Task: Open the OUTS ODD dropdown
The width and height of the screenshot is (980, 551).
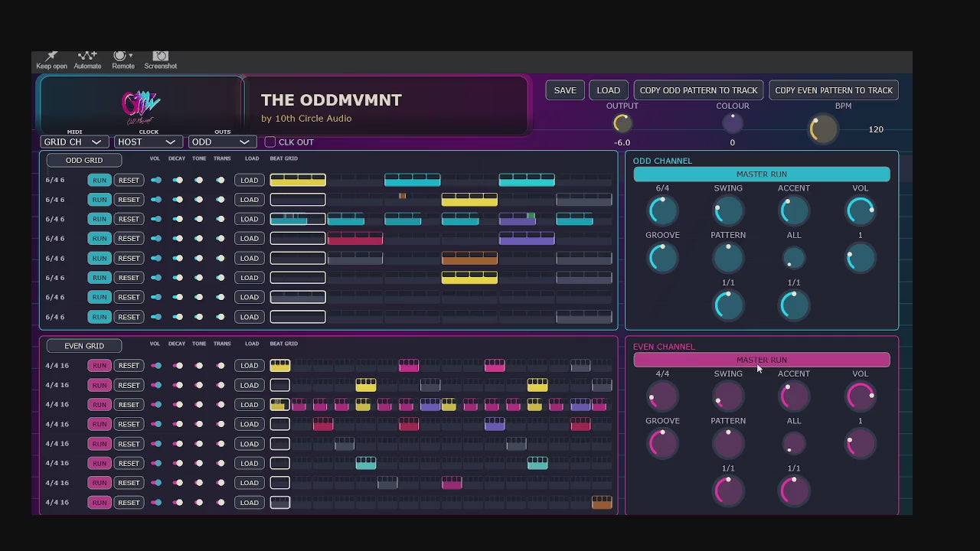Action: [222, 142]
